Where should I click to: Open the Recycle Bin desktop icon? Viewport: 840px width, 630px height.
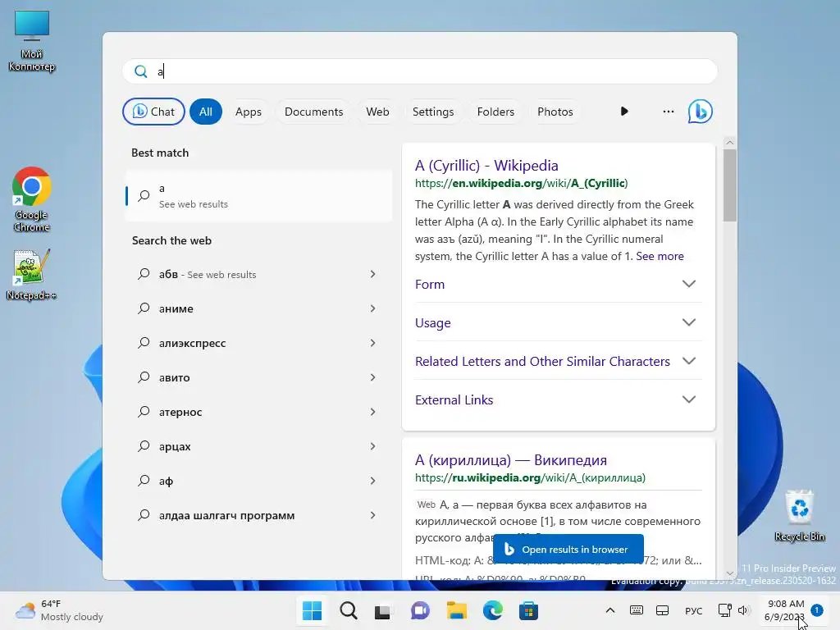tap(799, 515)
